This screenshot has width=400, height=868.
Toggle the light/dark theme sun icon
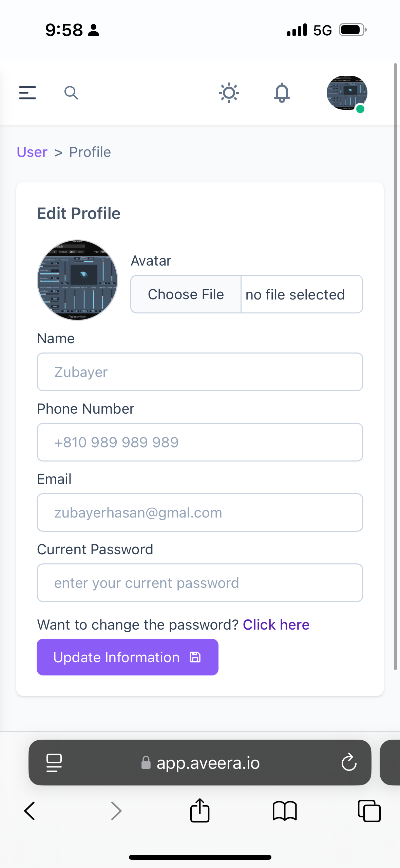(229, 93)
